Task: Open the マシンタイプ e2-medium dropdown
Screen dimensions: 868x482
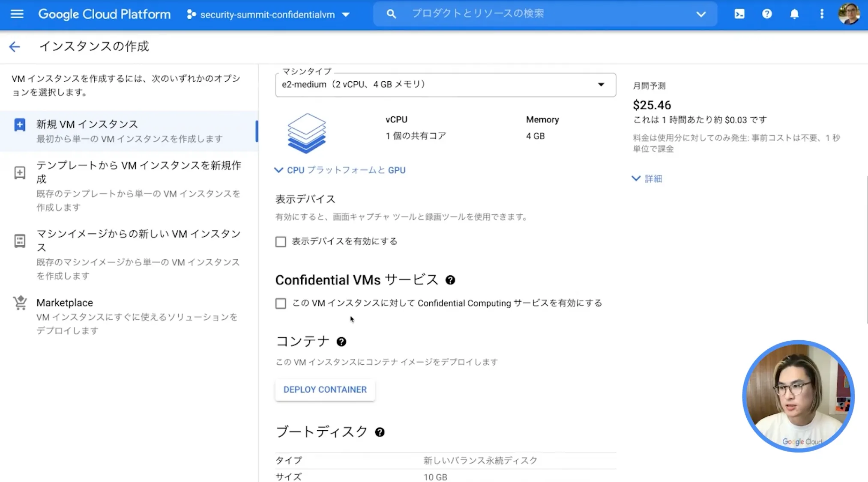Action: tap(446, 85)
